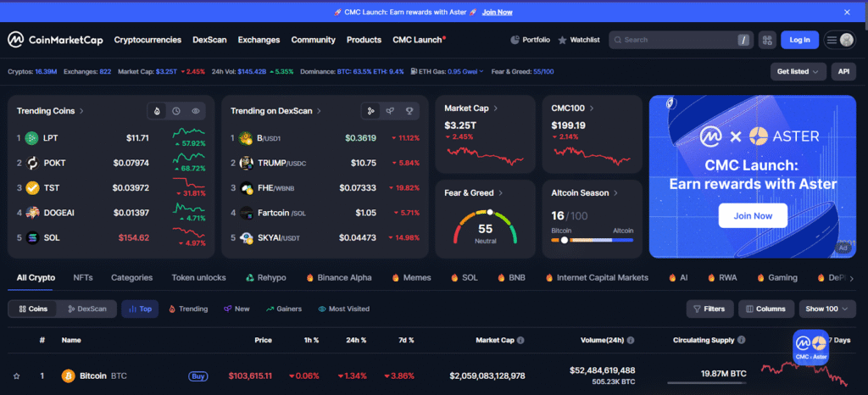The image size is (868, 395).
Task: Toggle most visited eye icon in Trending Coins
Action: (x=196, y=111)
